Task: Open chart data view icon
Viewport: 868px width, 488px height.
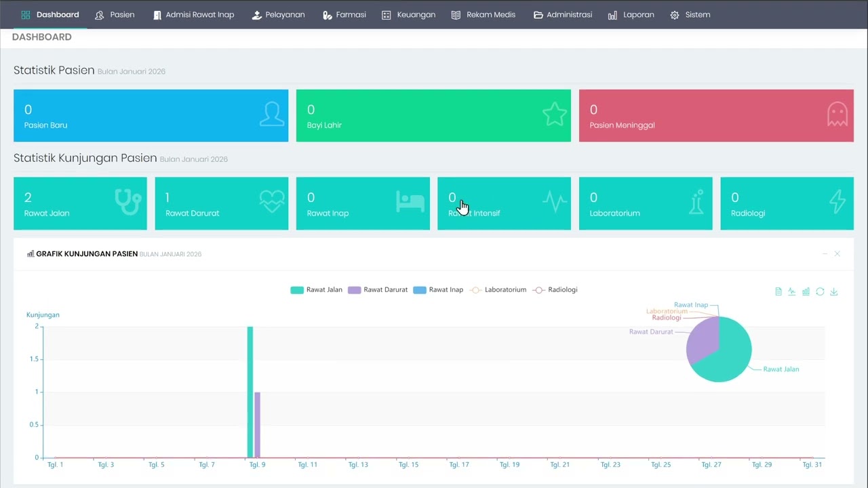Action: [778, 292]
